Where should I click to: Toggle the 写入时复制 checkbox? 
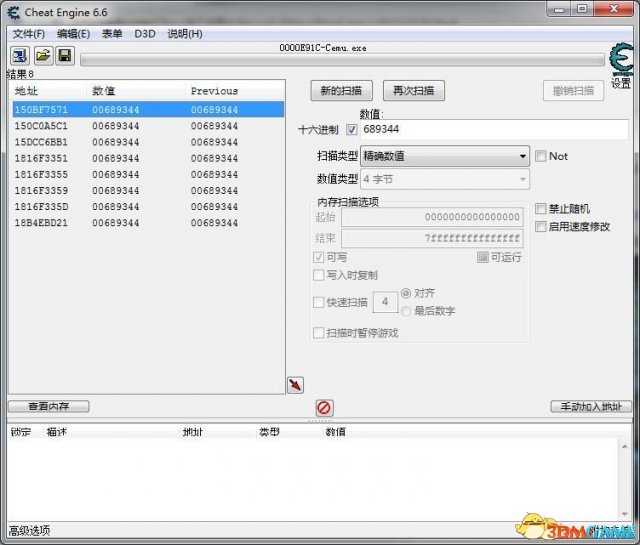pos(318,275)
